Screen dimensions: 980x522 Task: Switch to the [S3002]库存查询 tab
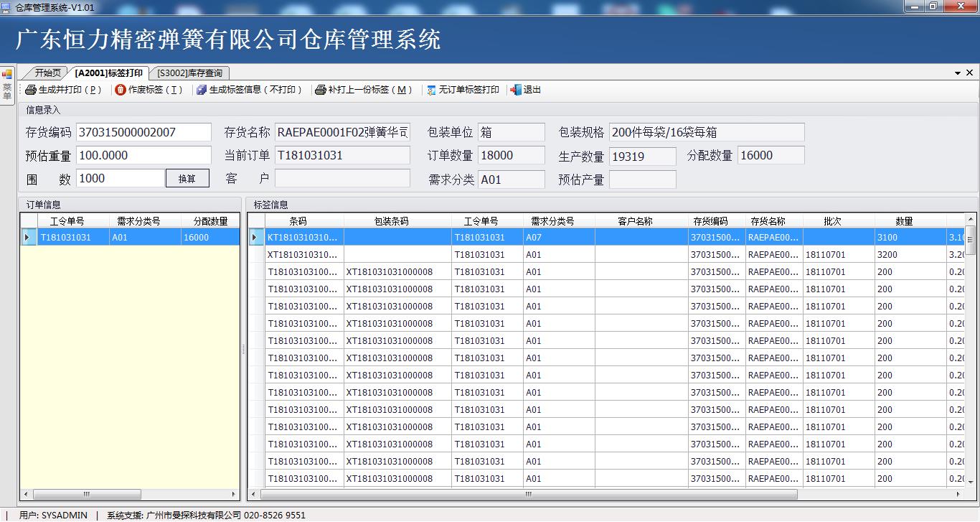coord(190,73)
